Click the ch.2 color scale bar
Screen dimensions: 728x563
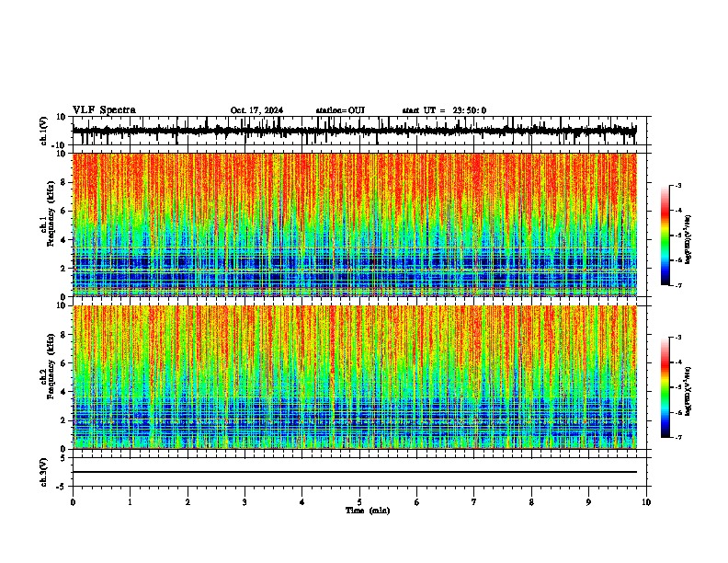tap(665, 387)
